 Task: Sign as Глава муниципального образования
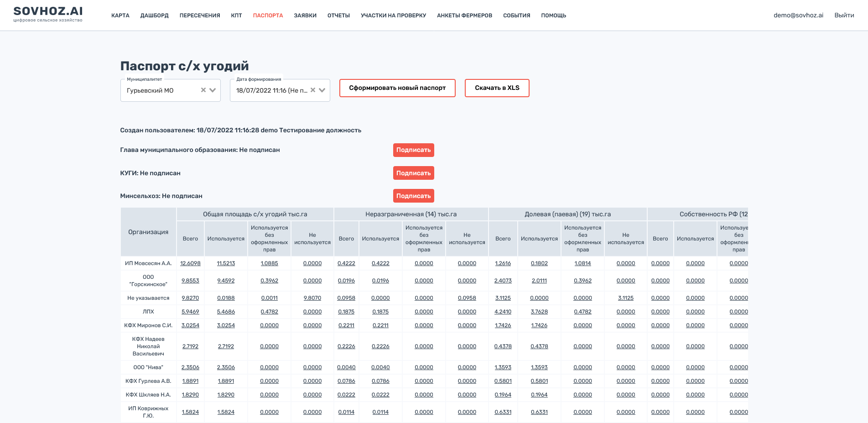[413, 150]
